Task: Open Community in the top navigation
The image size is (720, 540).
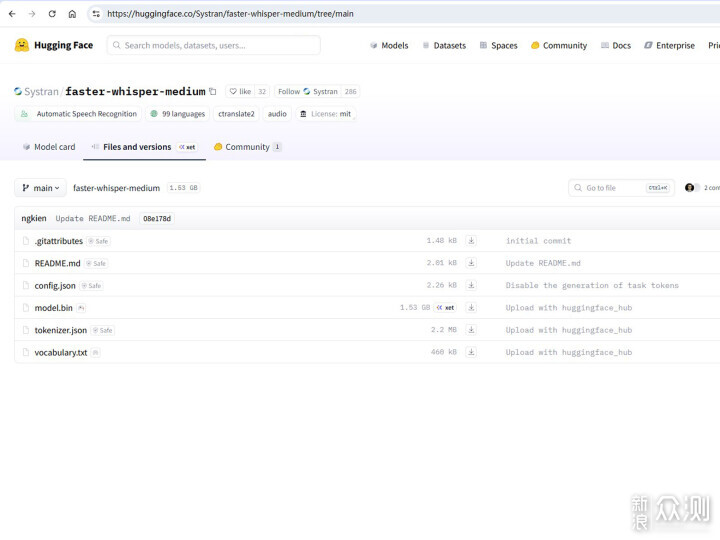Action: [x=559, y=45]
